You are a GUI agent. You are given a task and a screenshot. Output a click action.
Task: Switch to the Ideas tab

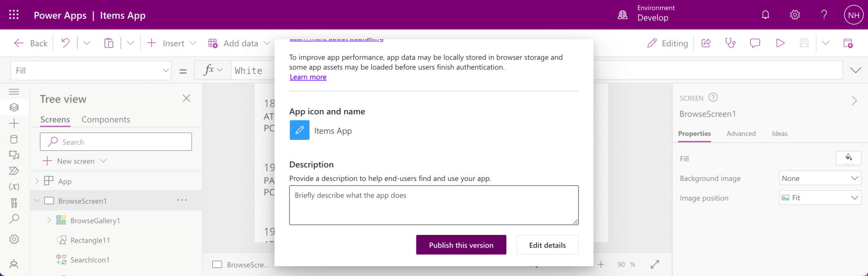pyautogui.click(x=780, y=134)
